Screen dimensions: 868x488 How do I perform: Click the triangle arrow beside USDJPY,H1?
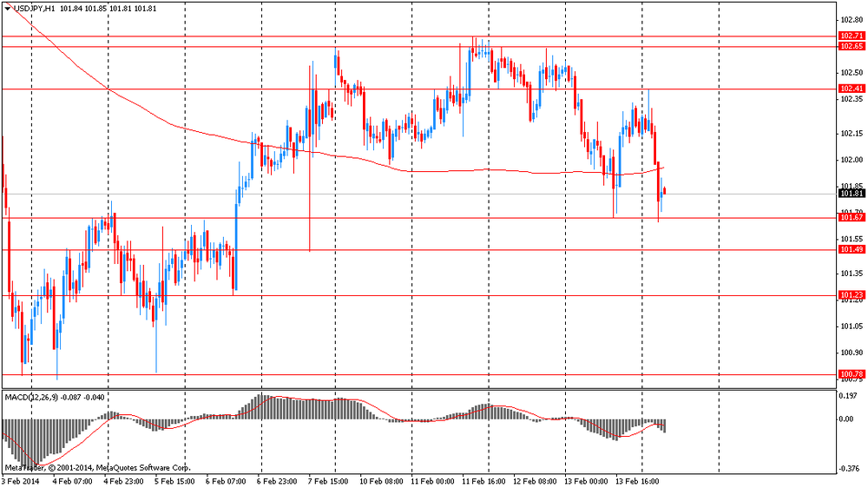pos(8,9)
